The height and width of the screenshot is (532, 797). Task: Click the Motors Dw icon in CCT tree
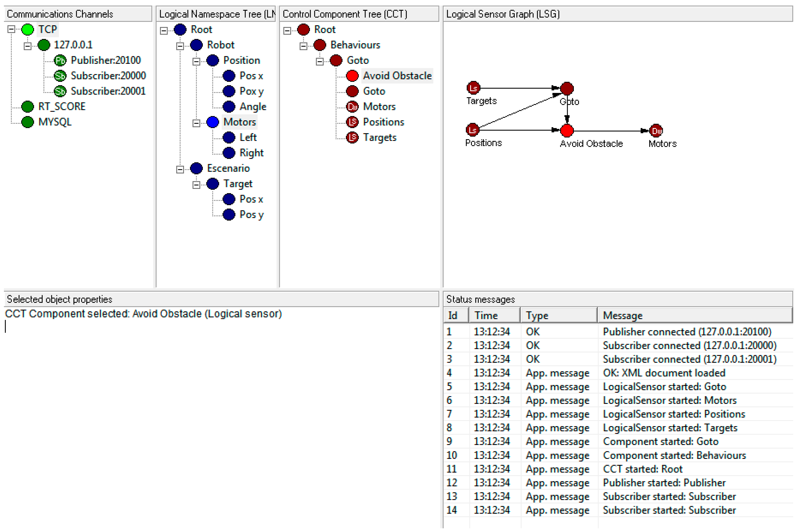(352, 106)
